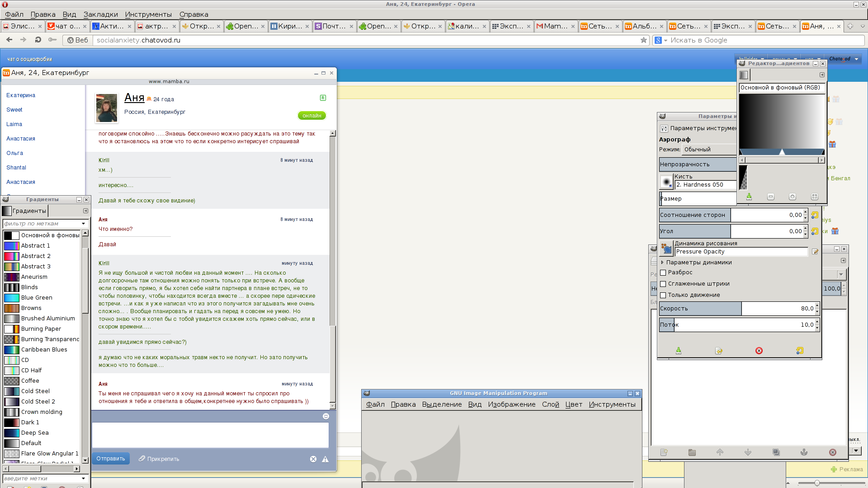Viewport: 868px width, 488px height.
Task: Click the chat message input field
Action: click(x=210, y=435)
